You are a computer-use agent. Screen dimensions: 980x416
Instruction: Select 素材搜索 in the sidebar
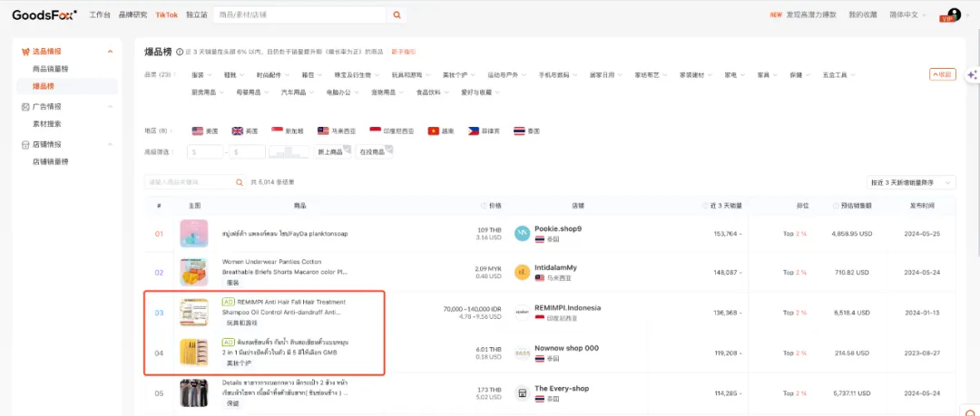(47, 123)
